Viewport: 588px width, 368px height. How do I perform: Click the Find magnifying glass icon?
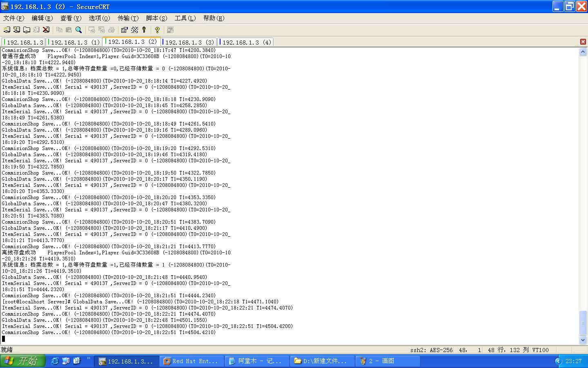(79, 30)
